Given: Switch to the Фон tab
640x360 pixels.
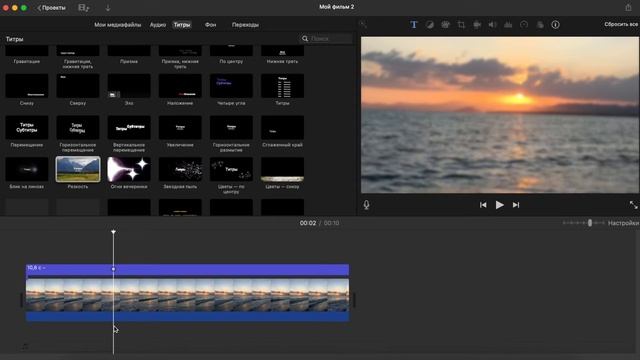Looking at the screenshot, I should [x=210, y=25].
